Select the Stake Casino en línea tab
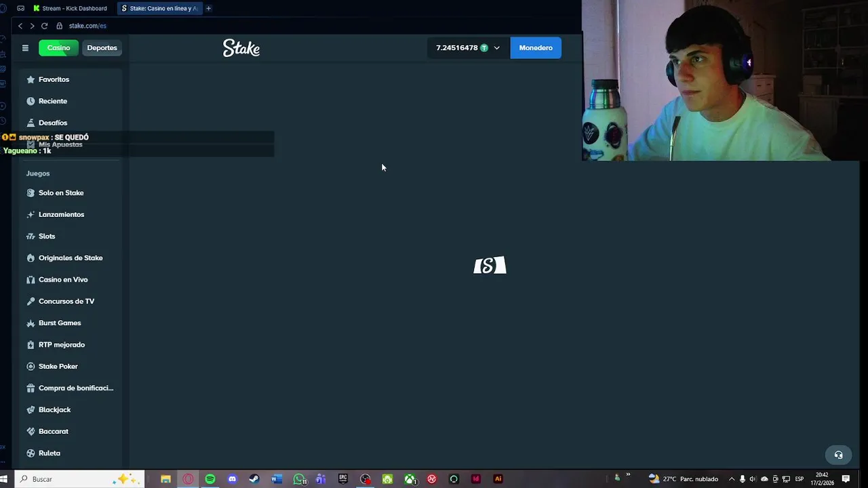Image resolution: width=868 pixels, height=488 pixels. pyautogui.click(x=159, y=8)
